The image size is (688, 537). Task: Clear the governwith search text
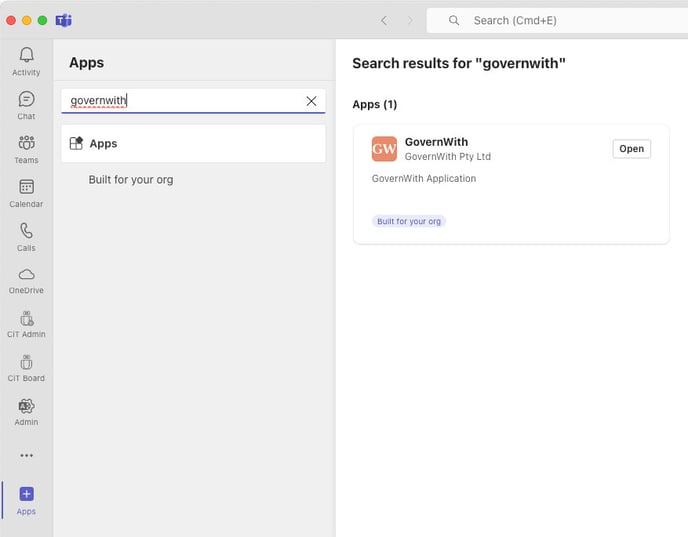[x=311, y=101]
